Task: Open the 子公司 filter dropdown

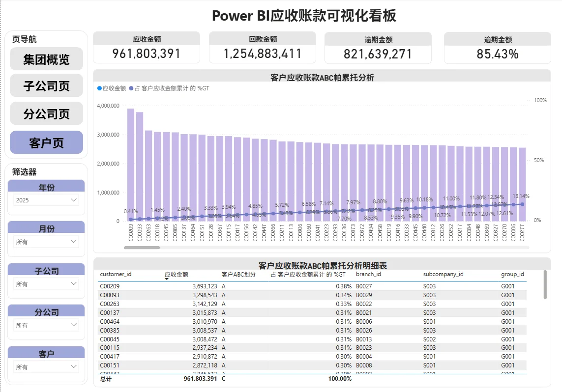Action: tap(46, 284)
